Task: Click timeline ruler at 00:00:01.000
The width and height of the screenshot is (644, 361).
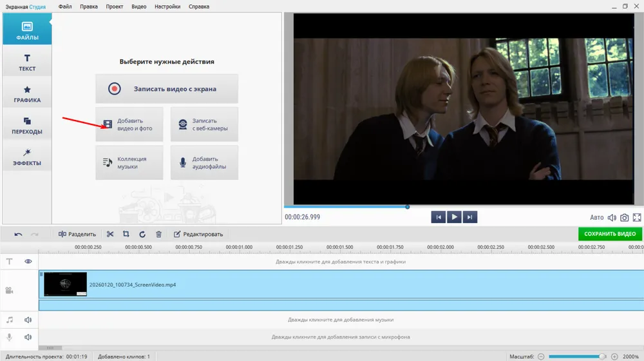Action: (x=239, y=247)
